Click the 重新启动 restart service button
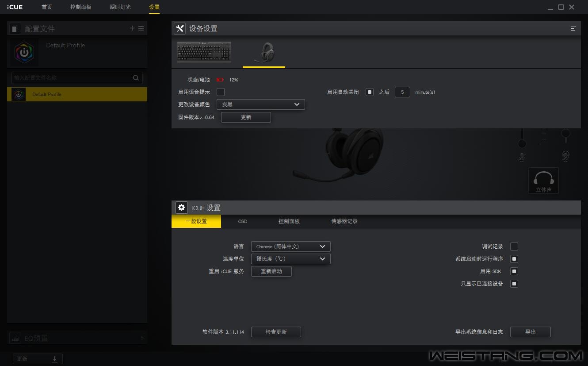This screenshot has height=366, width=588. click(271, 271)
